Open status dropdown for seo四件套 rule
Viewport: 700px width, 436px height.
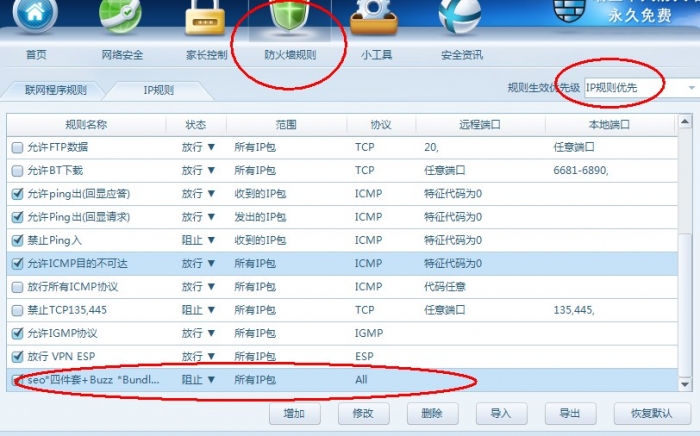[211, 379]
